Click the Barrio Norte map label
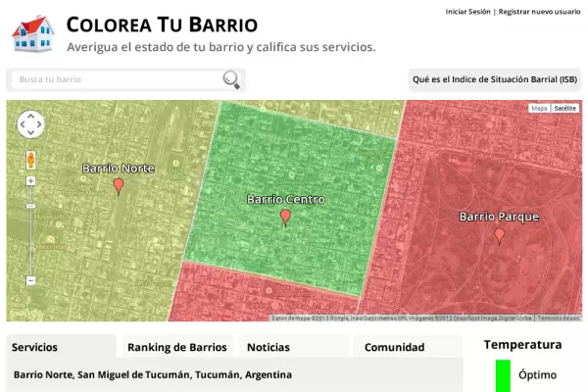This screenshot has width=588, height=392. point(119,168)
